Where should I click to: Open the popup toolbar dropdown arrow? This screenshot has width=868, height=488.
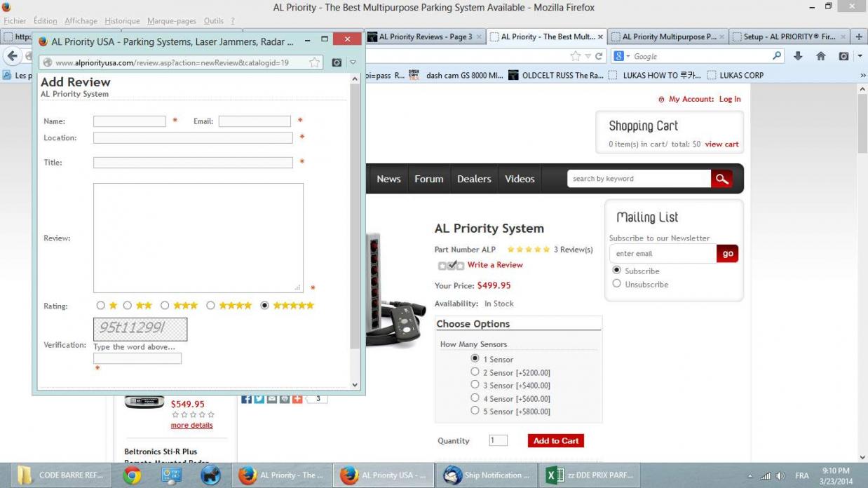tap(353, 62)
